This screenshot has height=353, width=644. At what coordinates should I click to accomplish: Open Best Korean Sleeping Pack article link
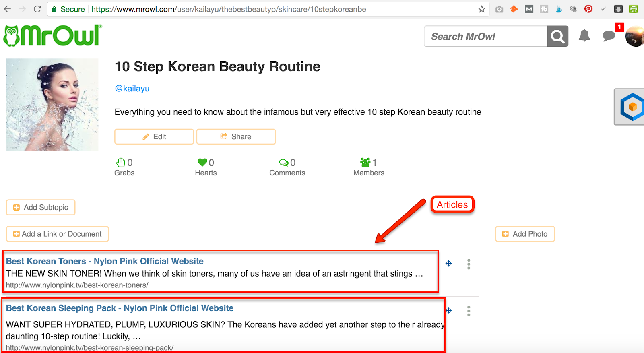tap(120, 308)
